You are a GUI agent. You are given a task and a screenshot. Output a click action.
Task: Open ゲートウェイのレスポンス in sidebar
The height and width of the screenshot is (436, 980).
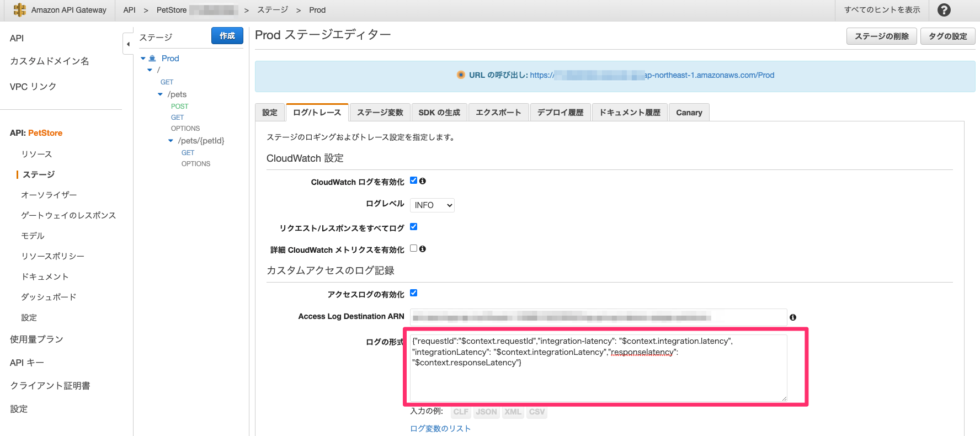tap(68, 215)
